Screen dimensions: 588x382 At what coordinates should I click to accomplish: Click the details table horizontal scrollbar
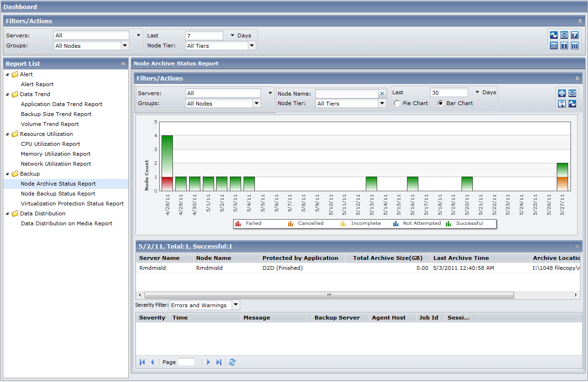(329, 295)
